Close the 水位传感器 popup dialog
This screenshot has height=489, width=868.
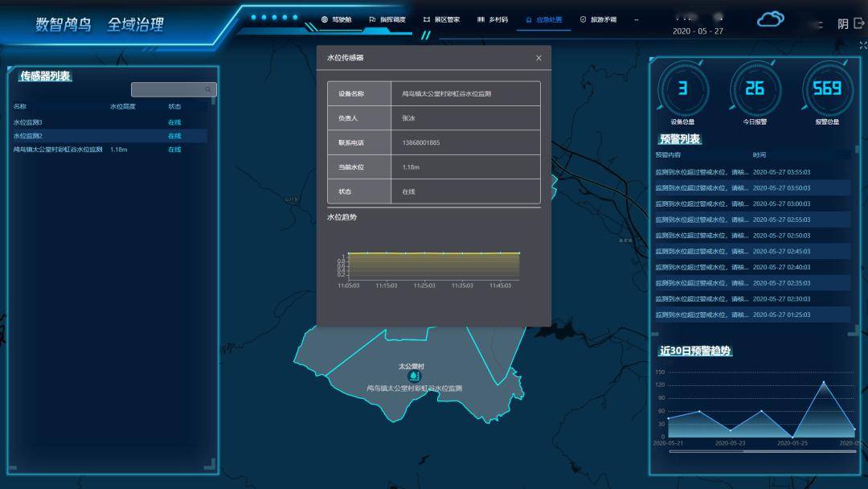coord(538,58)
